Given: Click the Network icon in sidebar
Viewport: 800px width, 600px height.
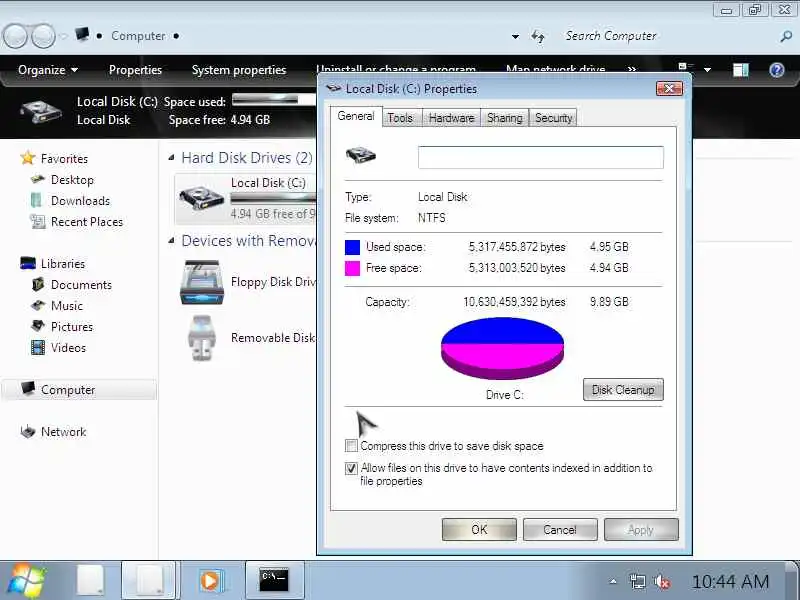Looking at the screenshot, I should [28, 431].
